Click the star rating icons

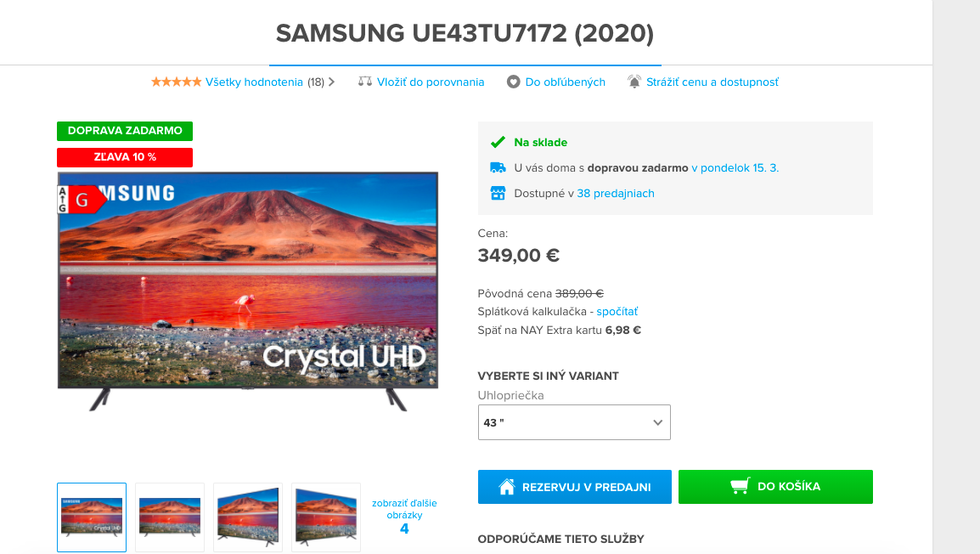click(x=177, y=82)
